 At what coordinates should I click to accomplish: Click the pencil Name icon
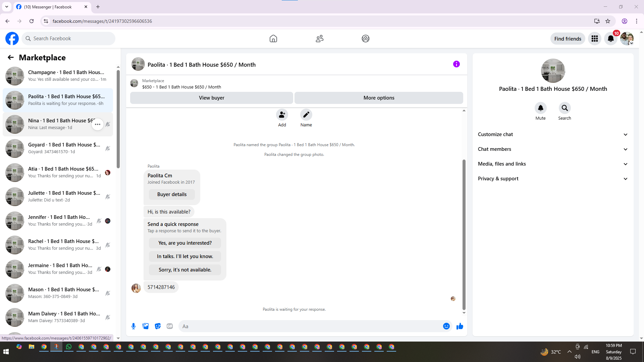pyautogui.click(x=306, y=115)
